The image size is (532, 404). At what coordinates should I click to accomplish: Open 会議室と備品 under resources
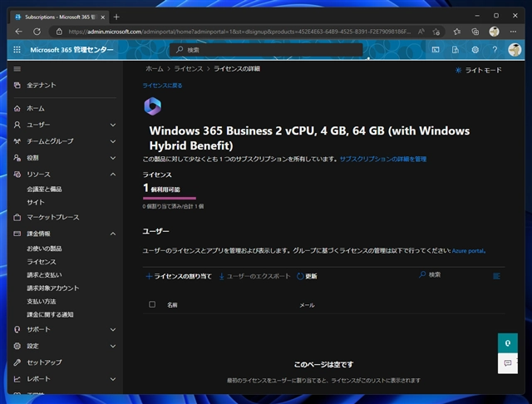(44, 189)
